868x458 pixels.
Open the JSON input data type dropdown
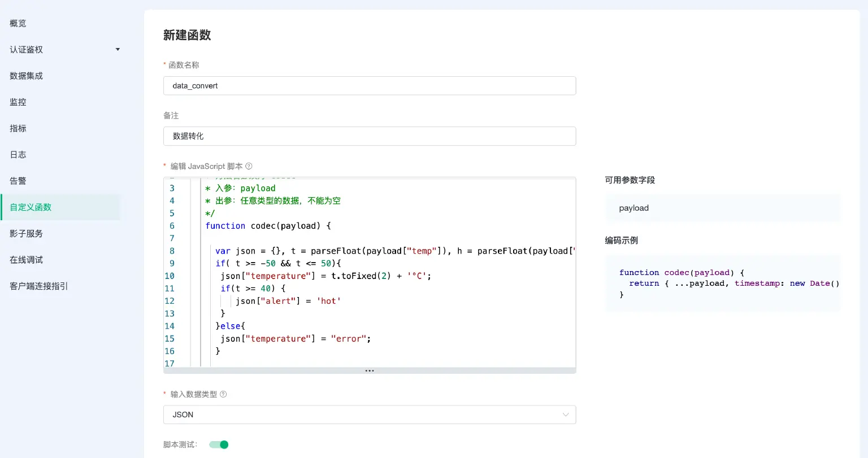pyautogui.click(x=369, y=415)
